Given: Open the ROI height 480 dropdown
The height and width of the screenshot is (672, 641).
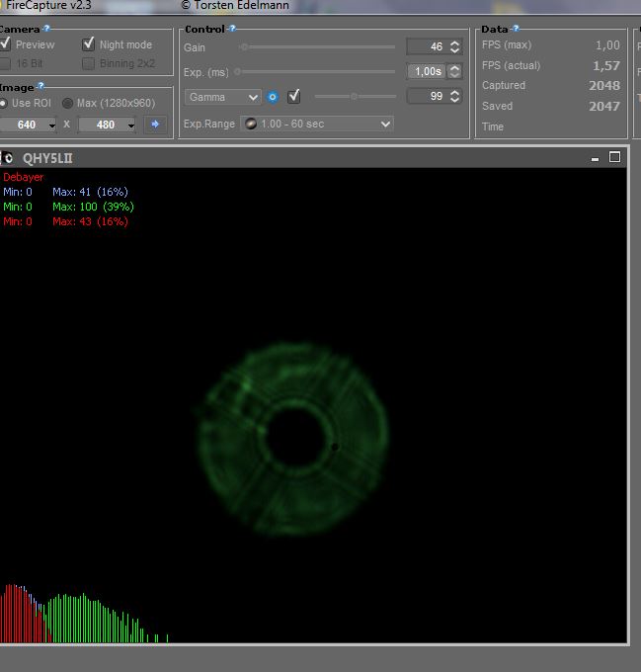Looking at the screenshot, I should click(x=108, y=124).
